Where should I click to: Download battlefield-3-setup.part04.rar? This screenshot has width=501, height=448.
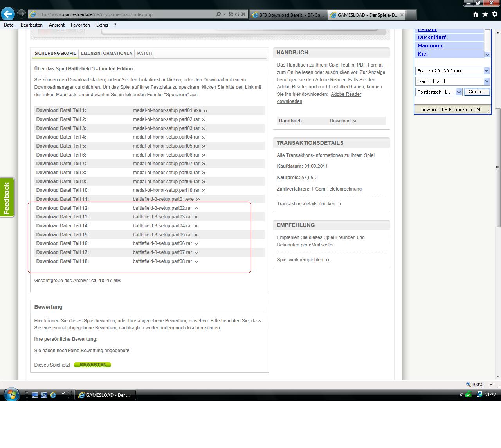click(x=165, y=226)
